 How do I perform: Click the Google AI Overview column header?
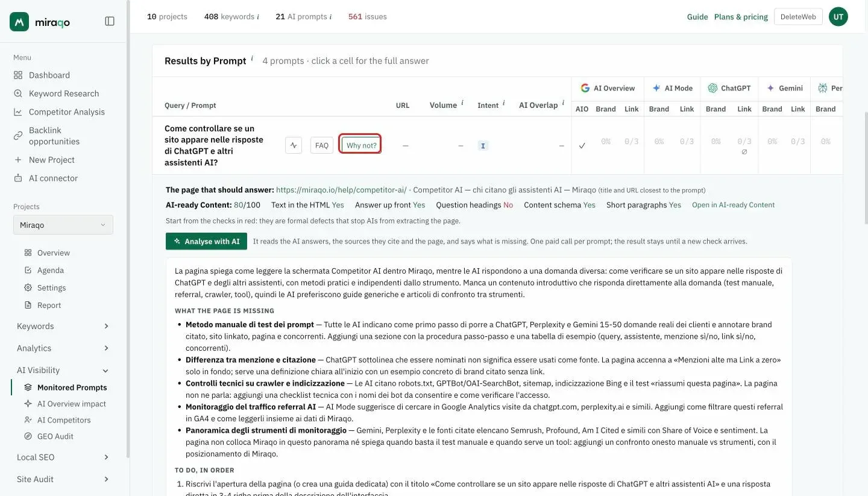[x=608, y=88]
